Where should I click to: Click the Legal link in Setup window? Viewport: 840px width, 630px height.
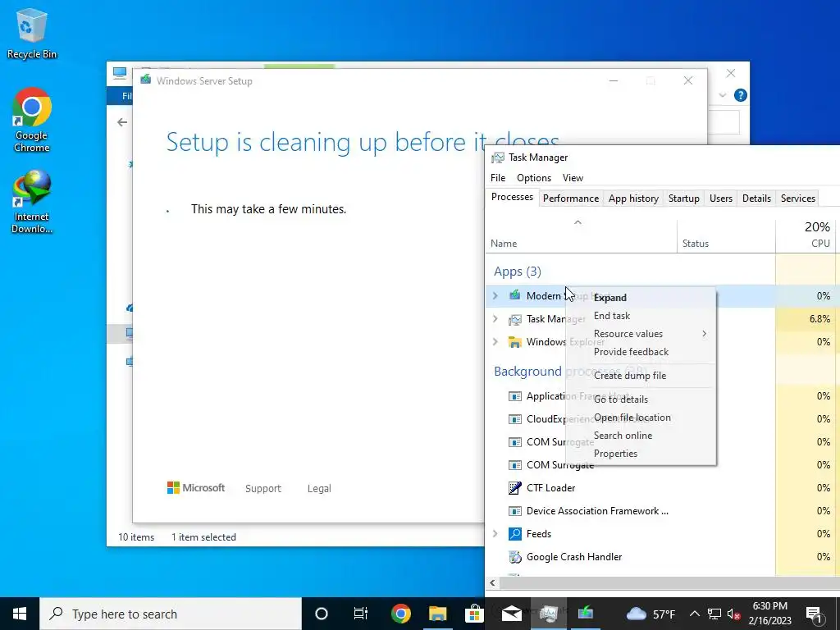pos(319,489)
